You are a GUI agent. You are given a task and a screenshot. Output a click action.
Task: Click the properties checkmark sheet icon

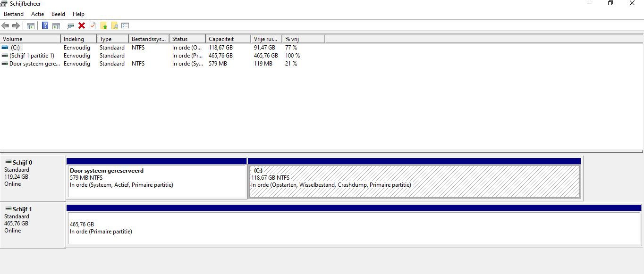click(x=93, y=25)
